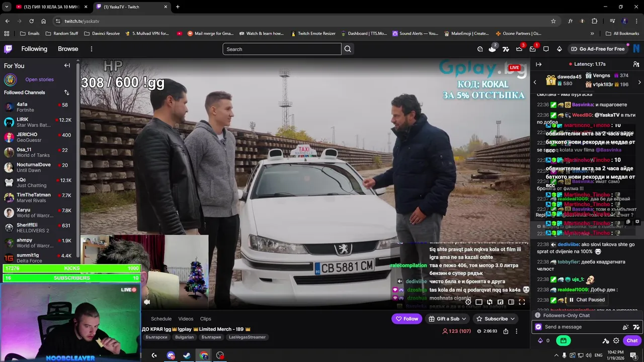644x362 pixels.
Task: Click Go Ad-Free for Free button
Action: tap(598, 49)
